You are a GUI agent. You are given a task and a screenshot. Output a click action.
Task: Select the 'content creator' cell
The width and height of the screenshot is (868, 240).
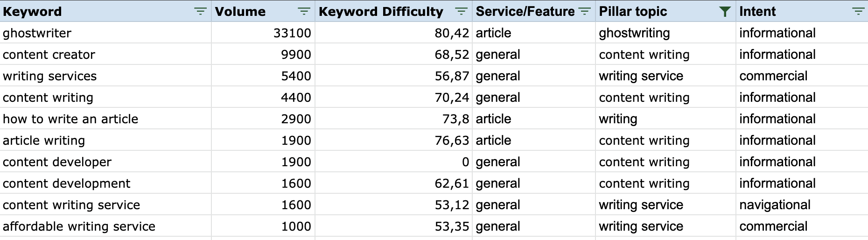(x=105, y=54)
